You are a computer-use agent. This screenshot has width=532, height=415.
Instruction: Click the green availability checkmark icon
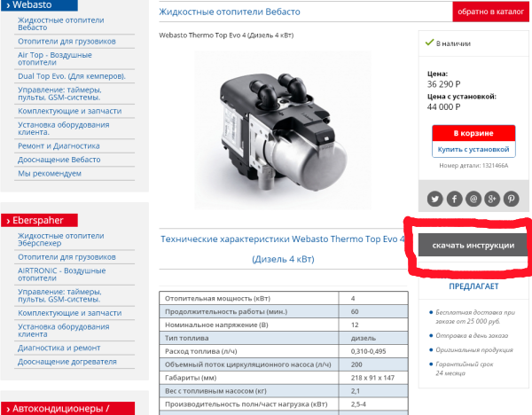[429, 43]
